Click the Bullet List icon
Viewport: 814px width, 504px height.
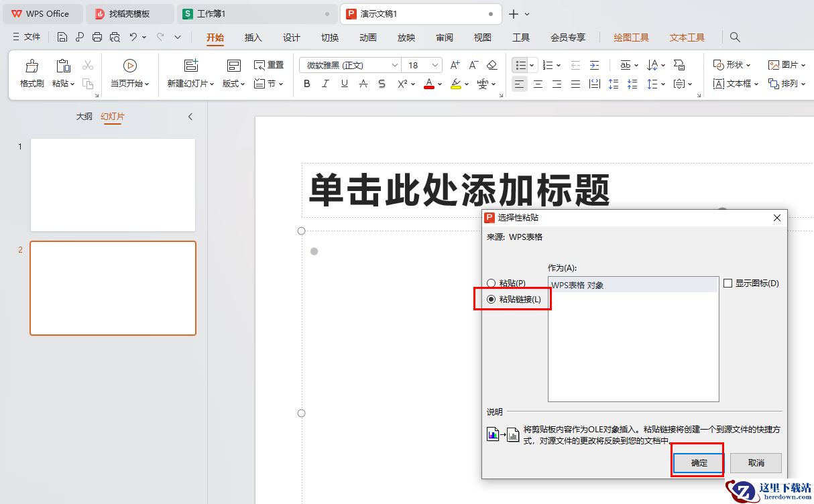(x=520, y=65)
